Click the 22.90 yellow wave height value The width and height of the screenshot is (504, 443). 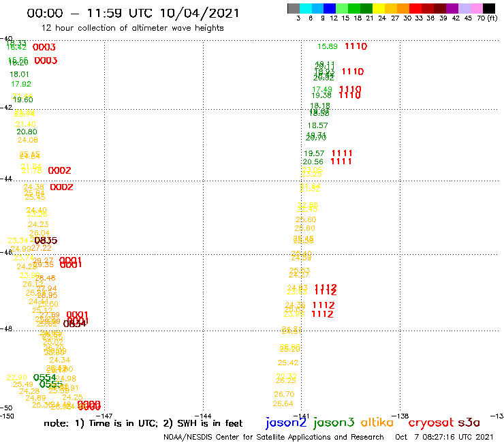[x=17, y=378]
